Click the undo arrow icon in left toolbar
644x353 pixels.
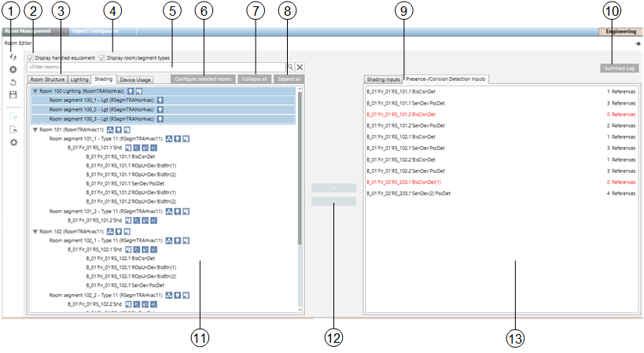click(x=13, y=82)
